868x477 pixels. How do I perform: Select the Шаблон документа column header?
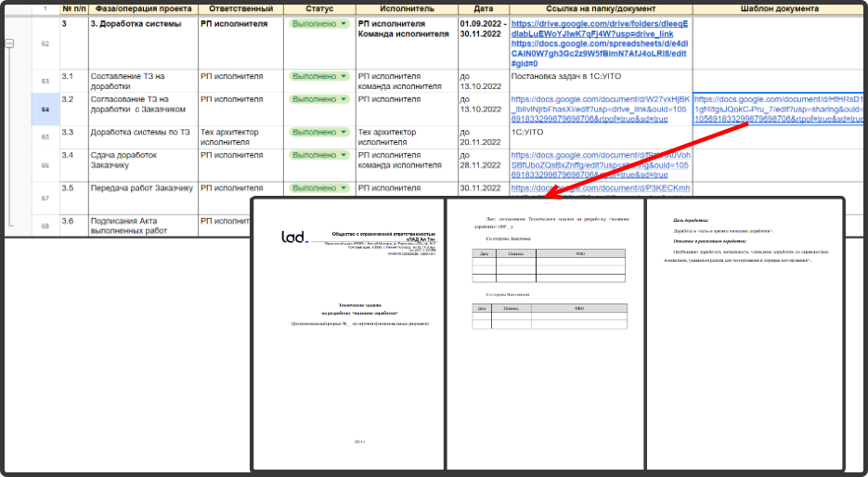[780, 8]
